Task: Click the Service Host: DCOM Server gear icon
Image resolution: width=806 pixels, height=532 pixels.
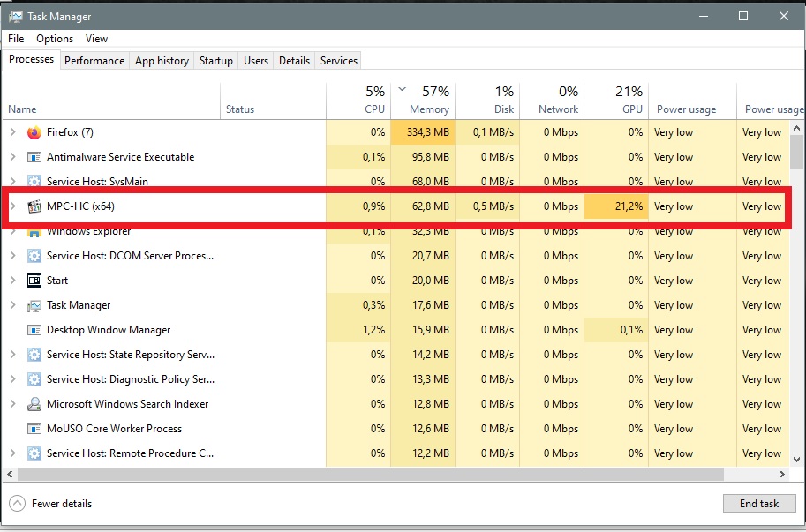Action: point(34,256)
